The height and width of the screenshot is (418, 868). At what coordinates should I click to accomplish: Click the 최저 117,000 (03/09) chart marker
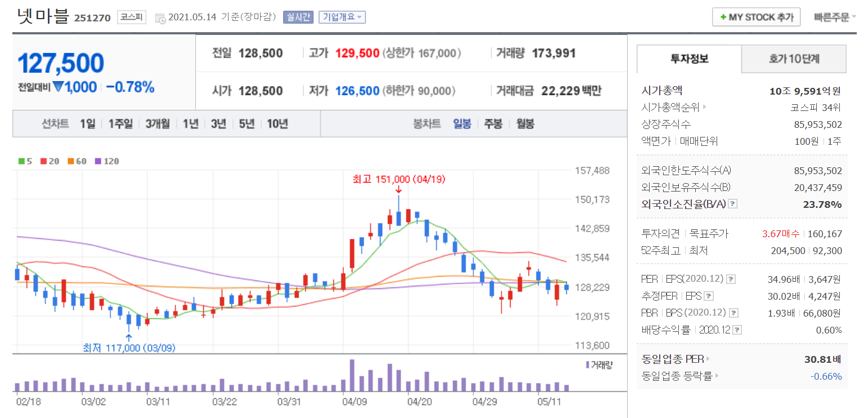pos(129,348)
